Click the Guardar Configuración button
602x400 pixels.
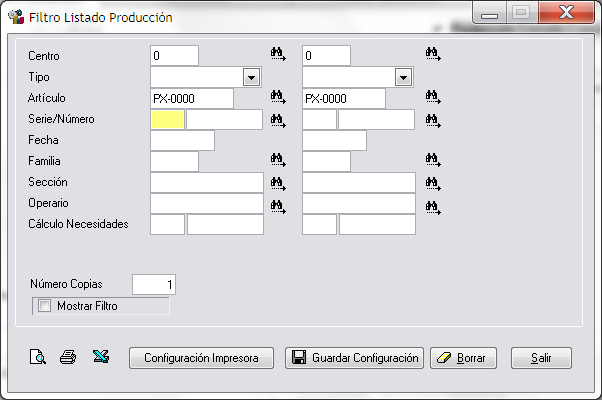(354, 358)
